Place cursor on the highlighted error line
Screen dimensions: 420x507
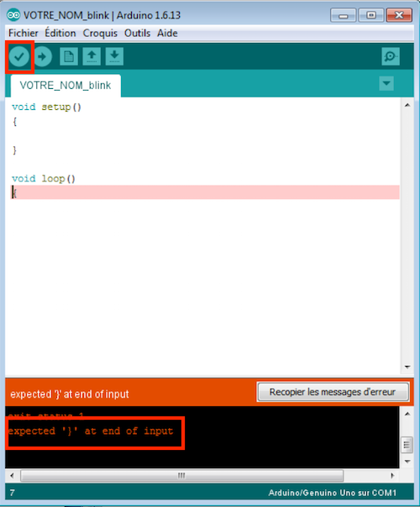206,192
